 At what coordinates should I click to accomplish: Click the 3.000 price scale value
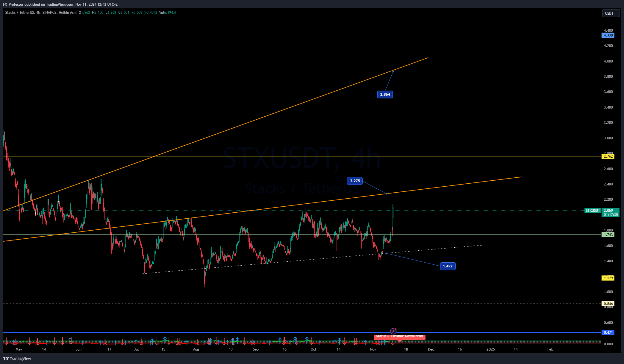[x=608, y=138]
